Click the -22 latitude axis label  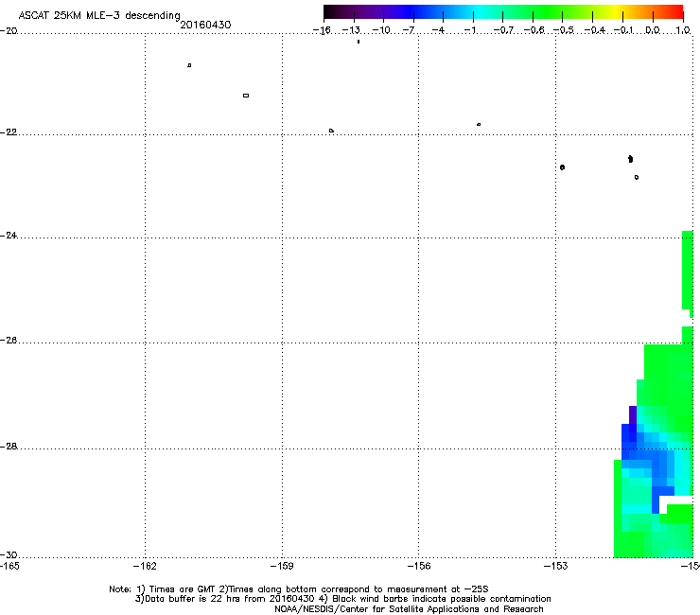[9, 132]
